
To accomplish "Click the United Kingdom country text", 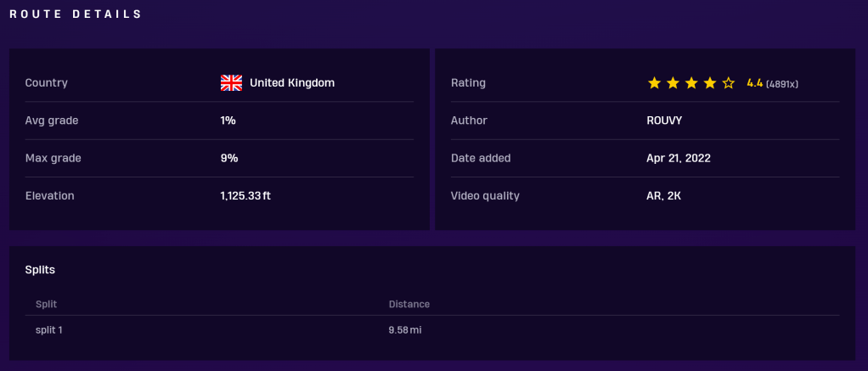I will coord(292,83).
